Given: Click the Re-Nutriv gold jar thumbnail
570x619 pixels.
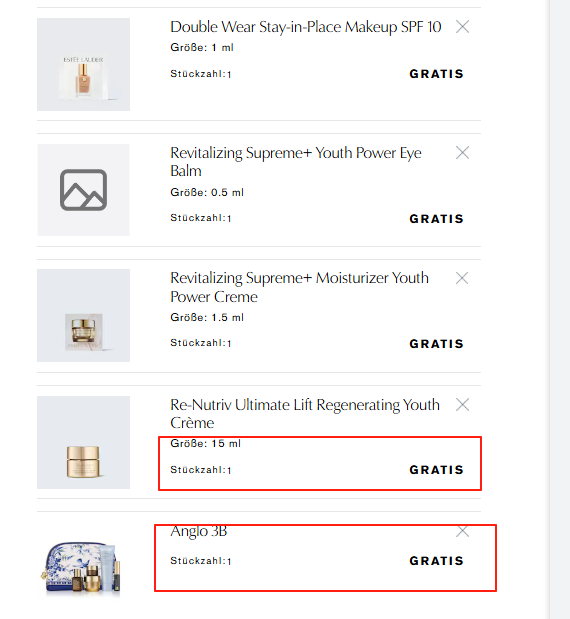Looking at the screenshot, I should pyautogui.click(x=83, y=442).
